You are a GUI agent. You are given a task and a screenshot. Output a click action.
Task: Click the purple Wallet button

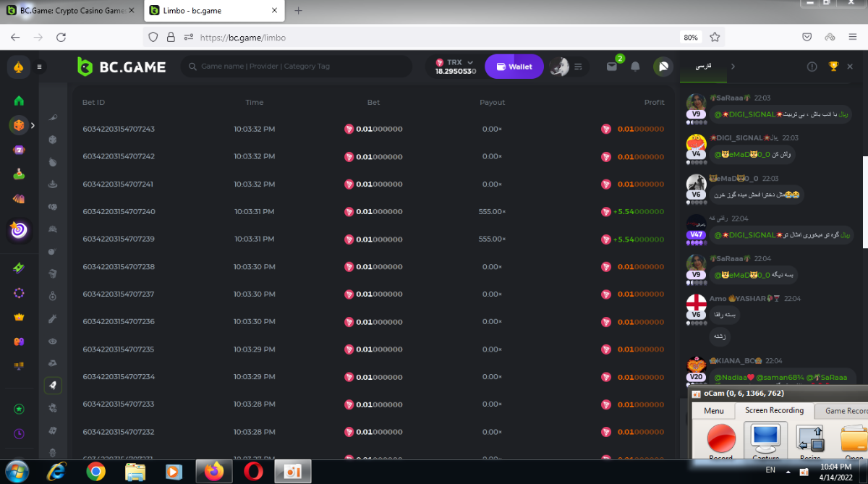click(514, 67)
